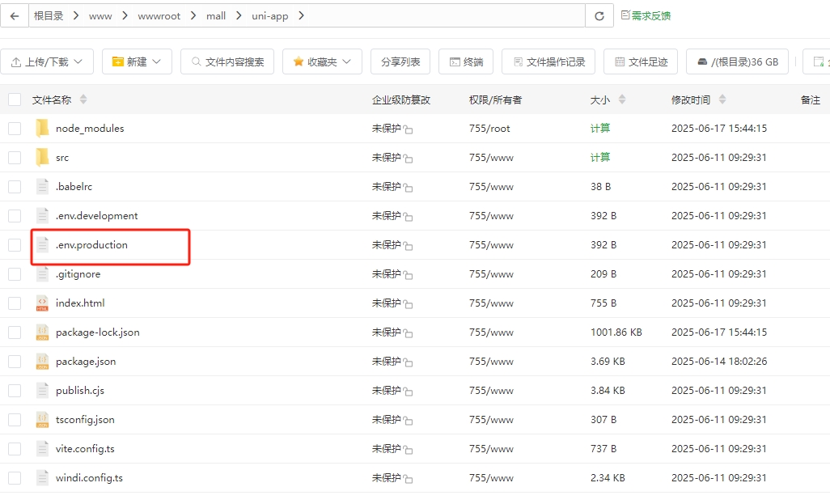Click the refresh icon in the path bar
830x504 pixels.
coord(599,15)
